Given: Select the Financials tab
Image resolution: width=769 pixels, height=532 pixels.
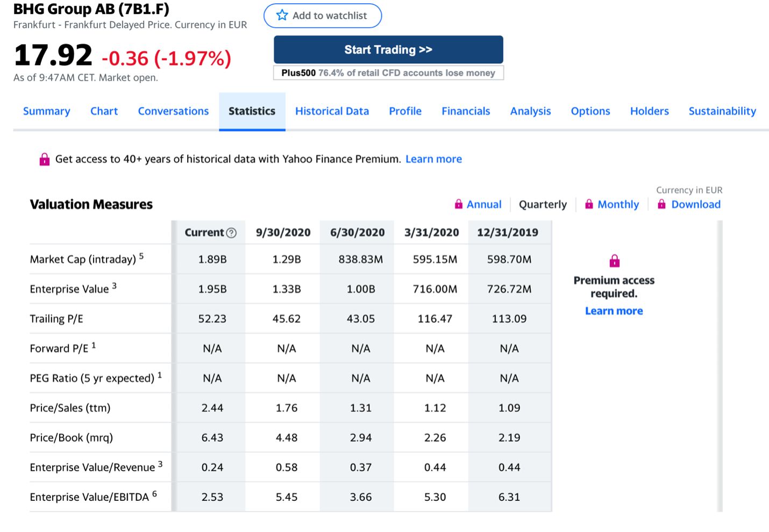Looking at the screenshot, I should tap(466, 111).
